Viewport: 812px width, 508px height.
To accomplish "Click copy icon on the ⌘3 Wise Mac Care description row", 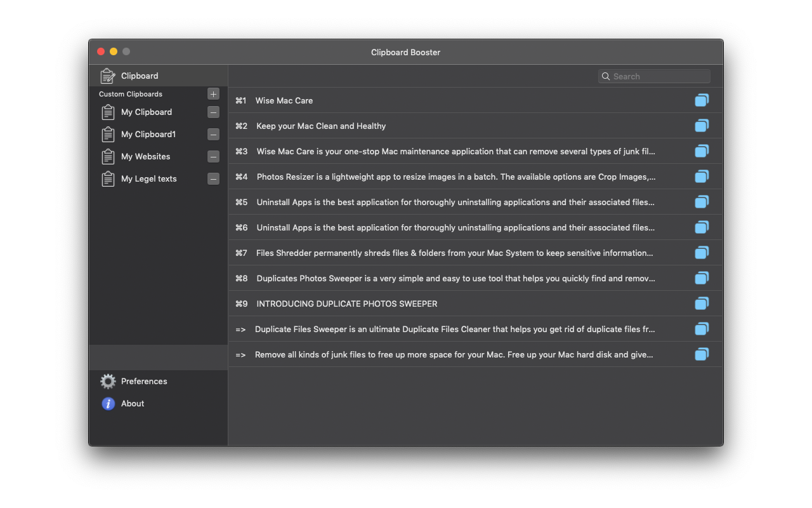I will (702, 151).
